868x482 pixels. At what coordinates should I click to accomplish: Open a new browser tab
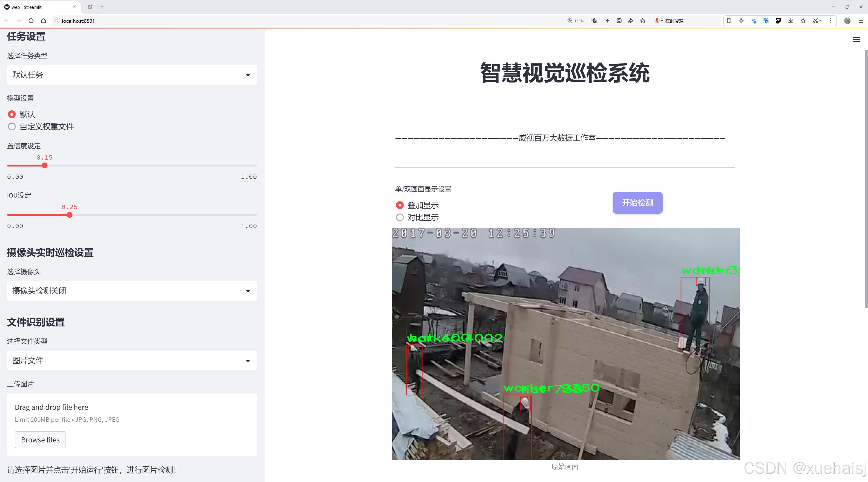(102, 7)
